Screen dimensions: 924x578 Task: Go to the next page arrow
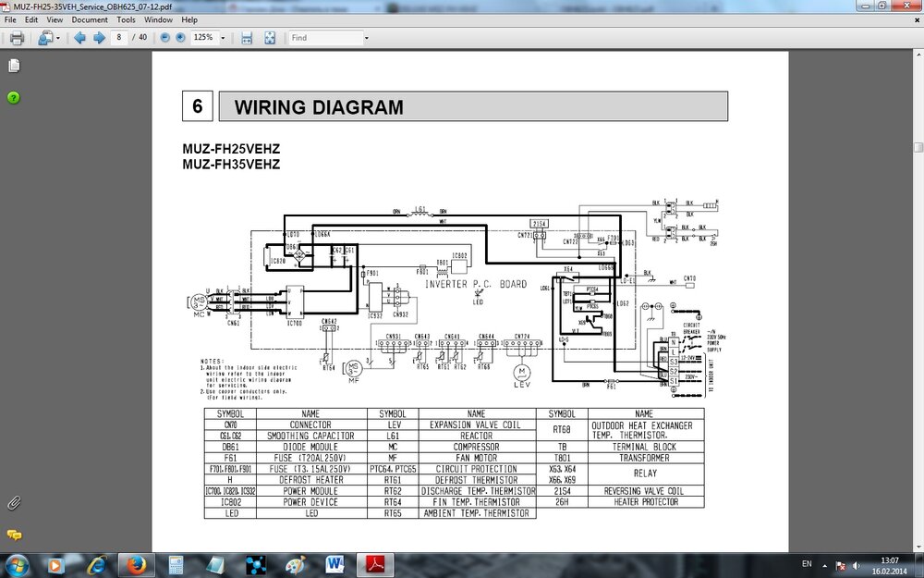(x=99, y=38)
